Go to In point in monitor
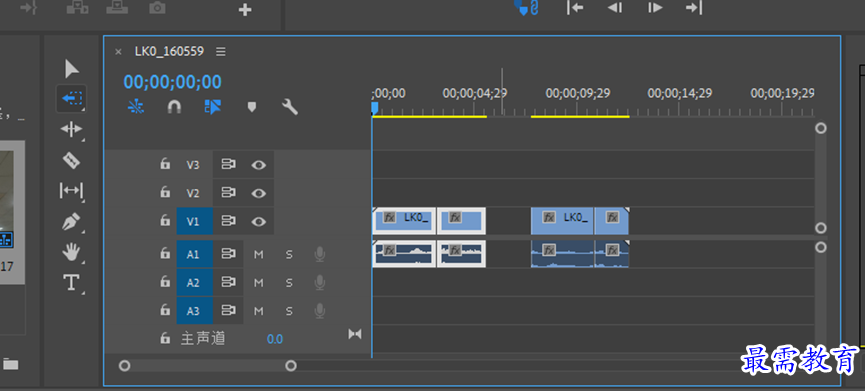Image resolution: width=865 pixels, height=391 pixels. (575, 8)
